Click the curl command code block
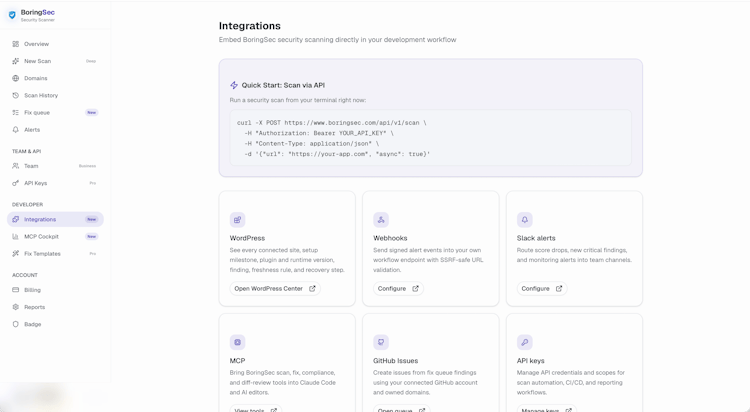This screenshot has height=412, width=750. pos(430,138)
